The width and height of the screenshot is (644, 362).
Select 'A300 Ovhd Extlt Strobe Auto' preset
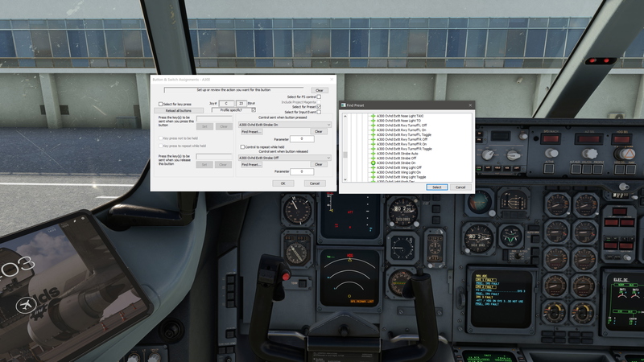[x=397, y=154]
